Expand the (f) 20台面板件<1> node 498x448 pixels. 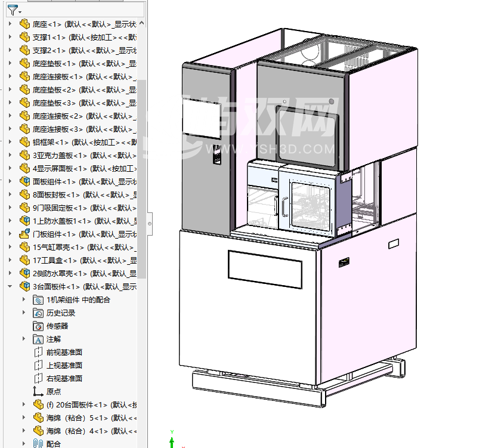click(x=24, y=404)
